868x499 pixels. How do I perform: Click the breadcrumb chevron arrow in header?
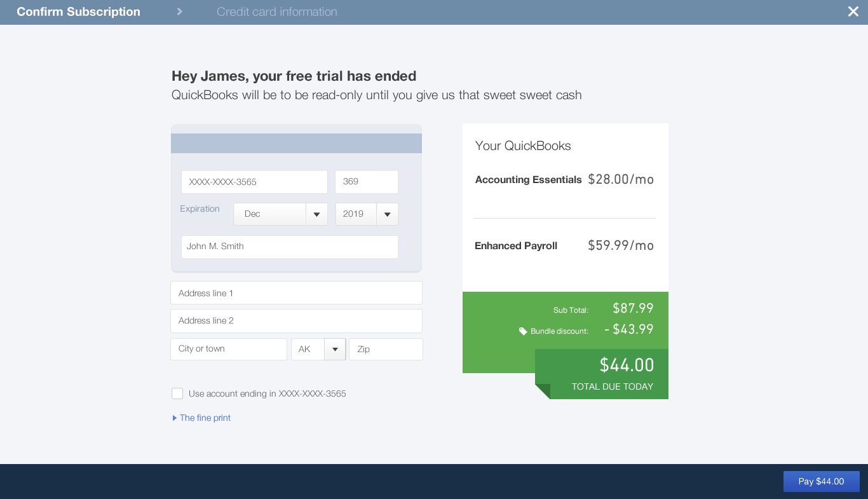[x=180, y=11]
